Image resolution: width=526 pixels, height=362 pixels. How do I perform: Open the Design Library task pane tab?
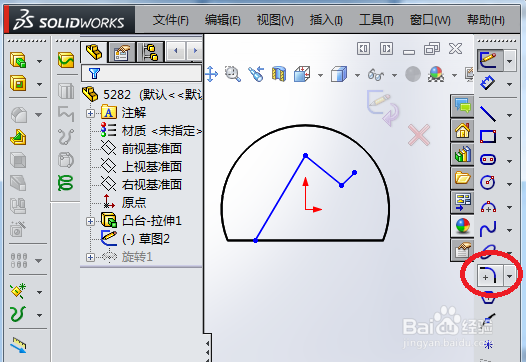462,154
